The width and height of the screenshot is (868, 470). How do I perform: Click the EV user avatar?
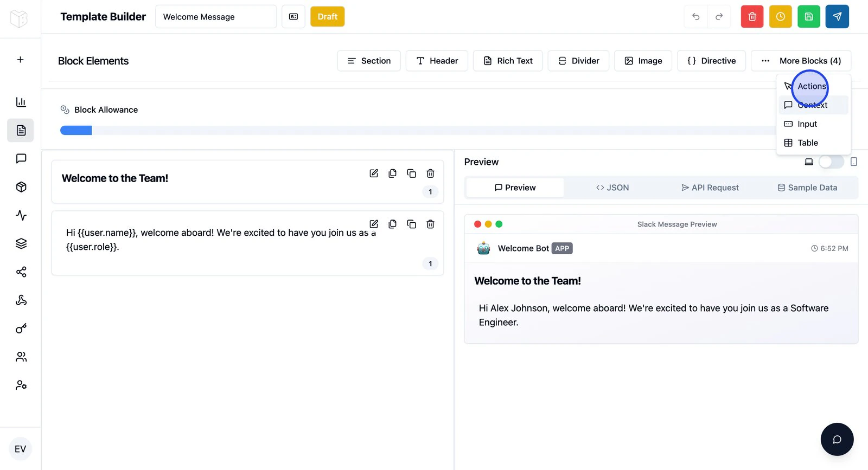(x=21, y=449)
